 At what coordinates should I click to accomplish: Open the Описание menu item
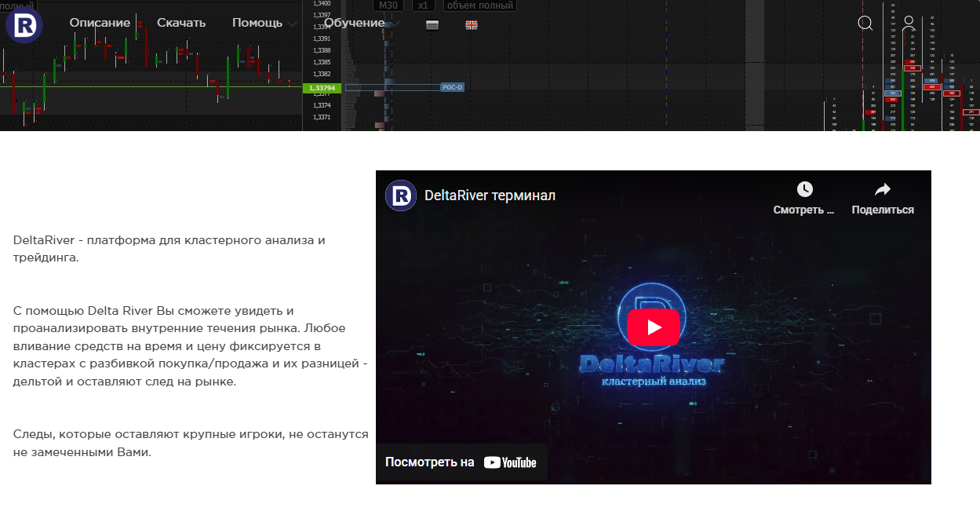100,23
